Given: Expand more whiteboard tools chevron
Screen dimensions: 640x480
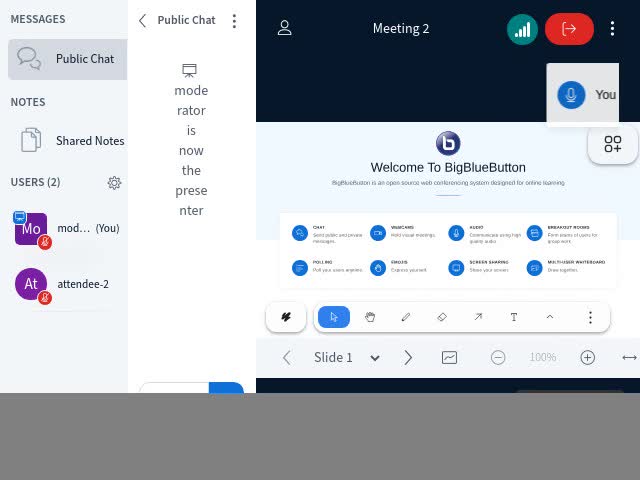Looking at the screenshot, I should point(550,317).
